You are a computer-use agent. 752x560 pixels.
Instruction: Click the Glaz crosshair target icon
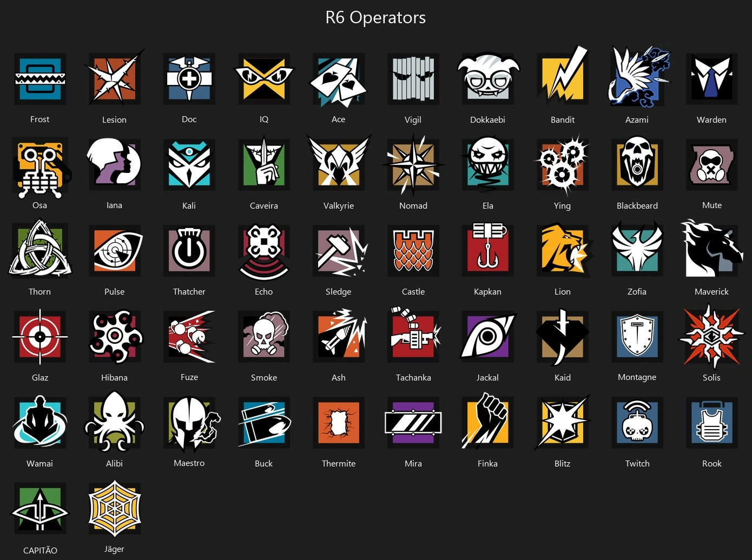pos(40,337)
